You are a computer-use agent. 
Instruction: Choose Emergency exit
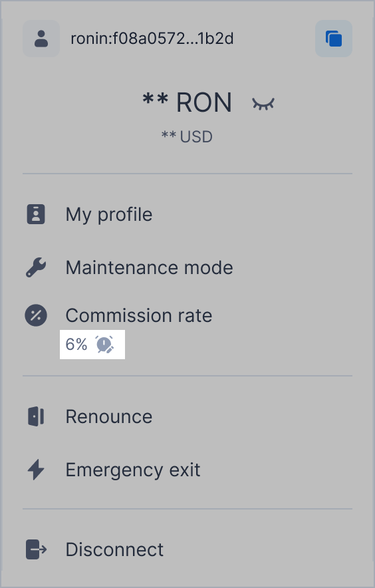(133, 470)
